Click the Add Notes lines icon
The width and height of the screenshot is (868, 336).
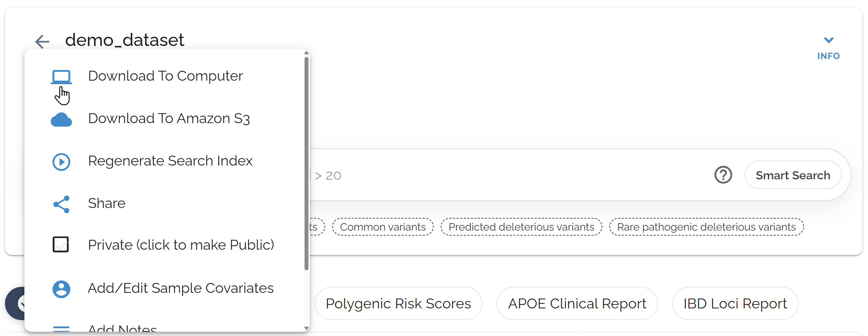point(61,329)
